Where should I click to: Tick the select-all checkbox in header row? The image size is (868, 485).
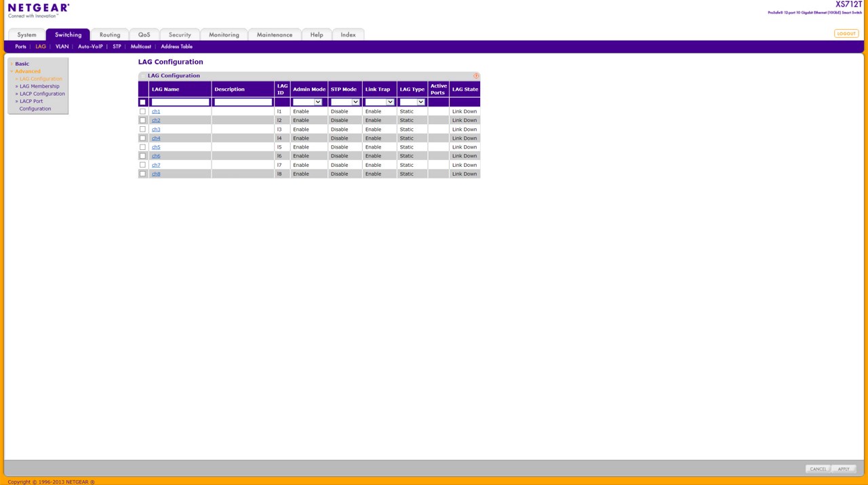point(142,102)
